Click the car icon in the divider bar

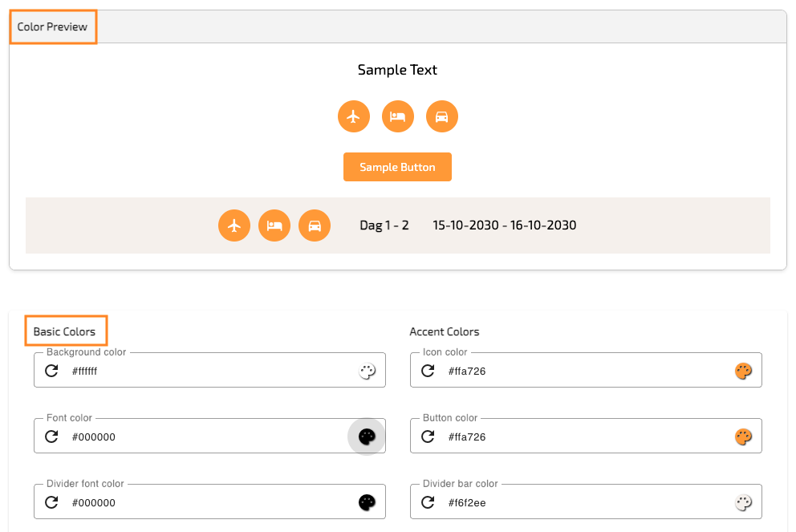[315, 225]
